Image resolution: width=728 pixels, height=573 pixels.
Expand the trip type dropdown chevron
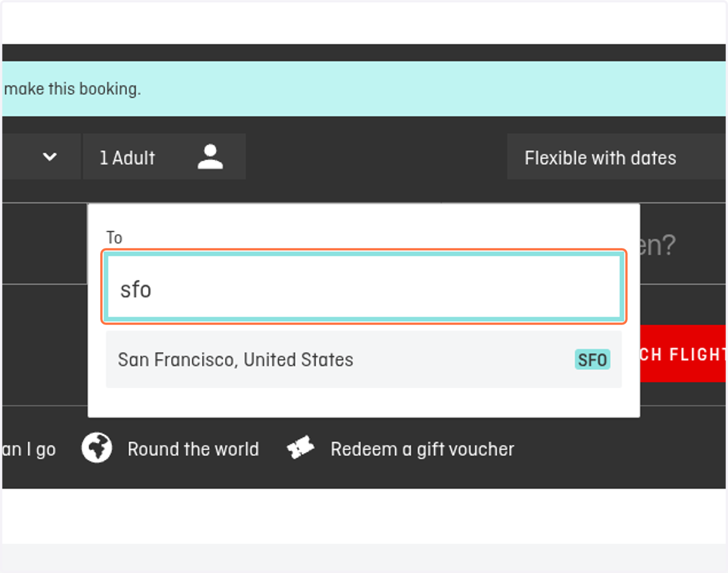pyautogui.click(x=50, y=157)
